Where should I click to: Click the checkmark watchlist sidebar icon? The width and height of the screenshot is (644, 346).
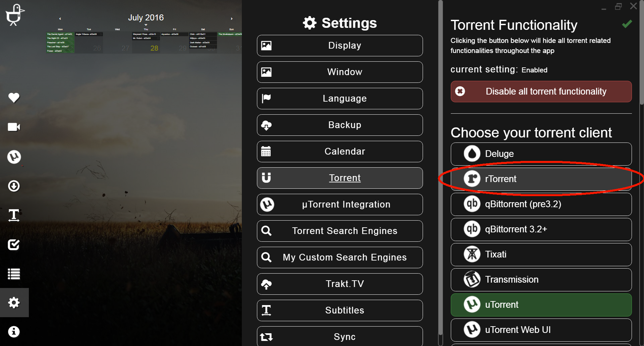(x=14, y=245)
